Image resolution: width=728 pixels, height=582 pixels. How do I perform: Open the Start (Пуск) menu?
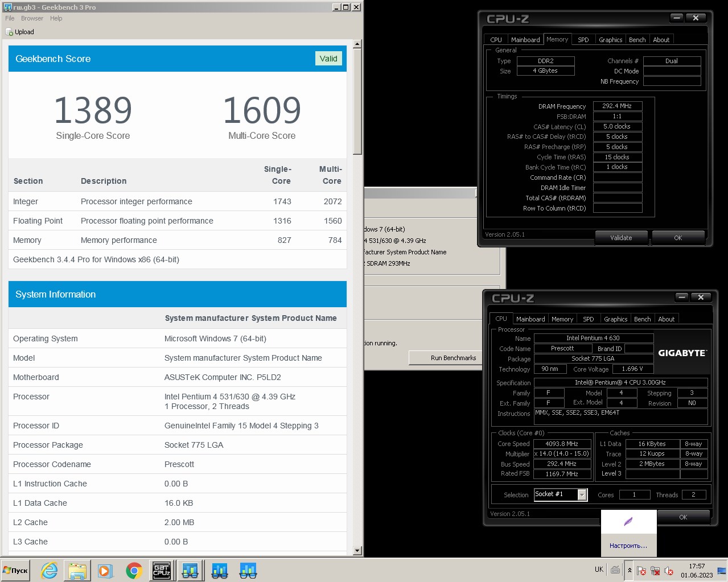(x=15, y=570)
